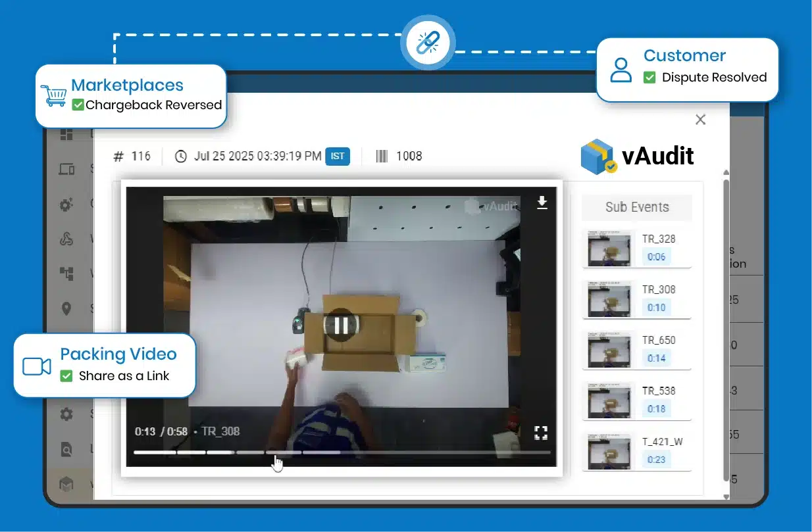812x532 pixels.
Task: Close the video dialog with the X
Action: (x=700, y=119)
